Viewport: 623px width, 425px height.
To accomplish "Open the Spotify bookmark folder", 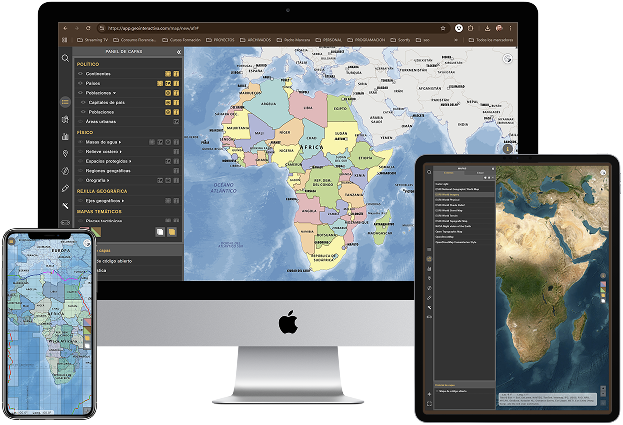I will pyautogui.click(x=400, y=40).
